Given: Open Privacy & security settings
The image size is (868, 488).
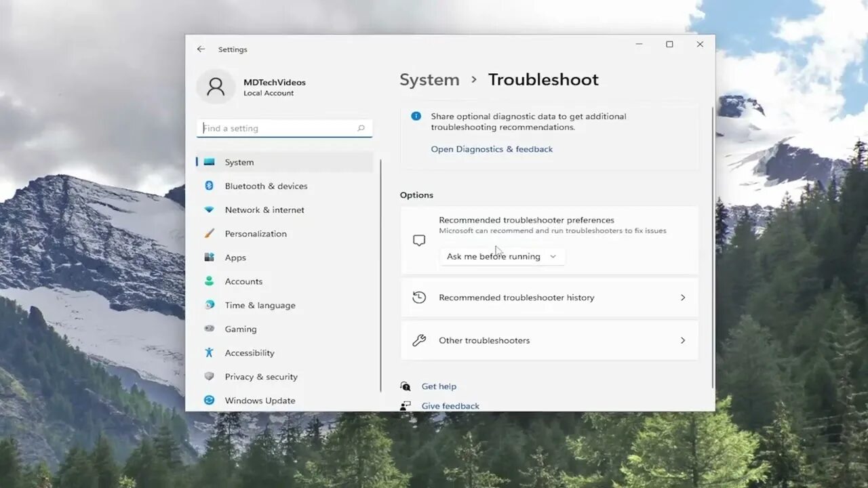Looking at the screenshot, I should (285, 377).
